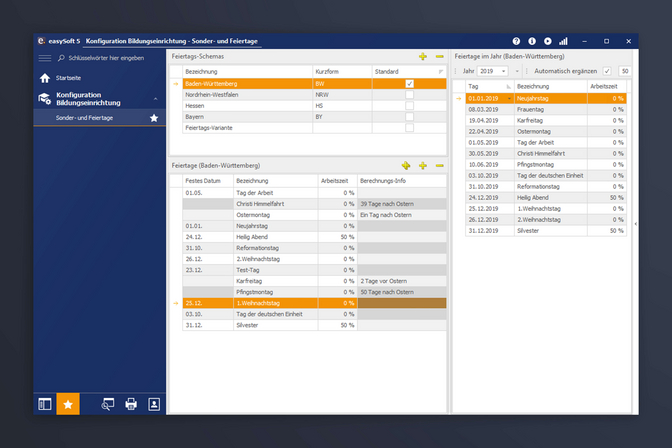Sort Feiertage by Arbeitszeit header
The width and height of the screenshot is (672, 448).
click(337, 181)
